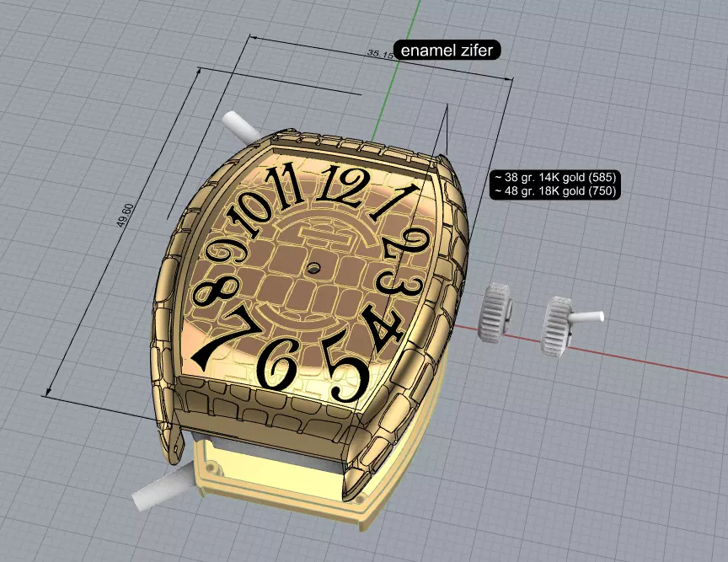This screenshot has height=562, width=728.
Task: Select the white strap pin at top left
Action: (x=240, y=126)
